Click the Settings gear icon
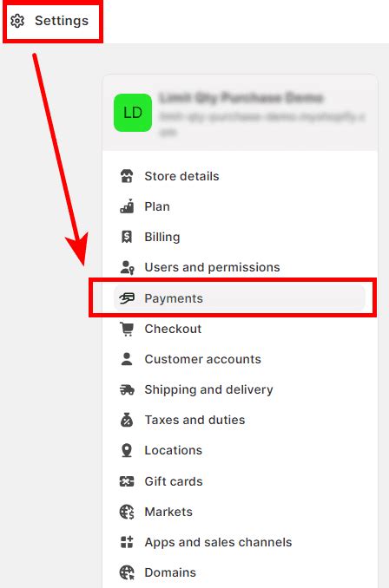The image size is (389, 588). pos(17,21)
